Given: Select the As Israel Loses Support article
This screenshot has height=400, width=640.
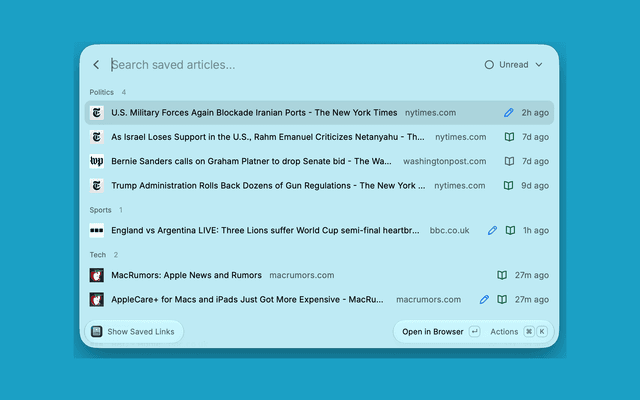Looking at the screenshot, I should point(319,137).
